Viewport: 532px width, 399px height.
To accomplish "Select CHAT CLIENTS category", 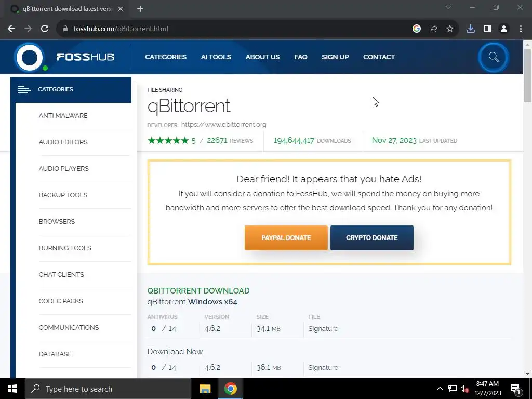I will click(61, 274).
